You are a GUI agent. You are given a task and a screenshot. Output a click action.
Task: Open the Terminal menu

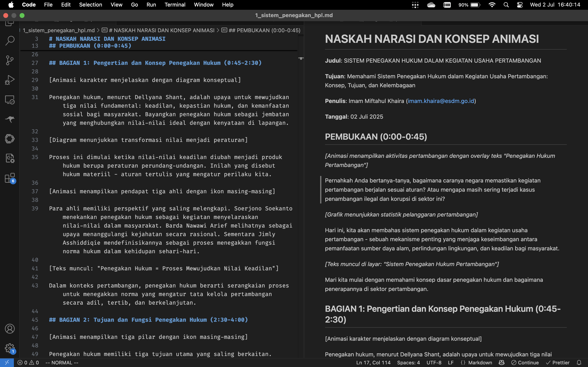[175, 5]
